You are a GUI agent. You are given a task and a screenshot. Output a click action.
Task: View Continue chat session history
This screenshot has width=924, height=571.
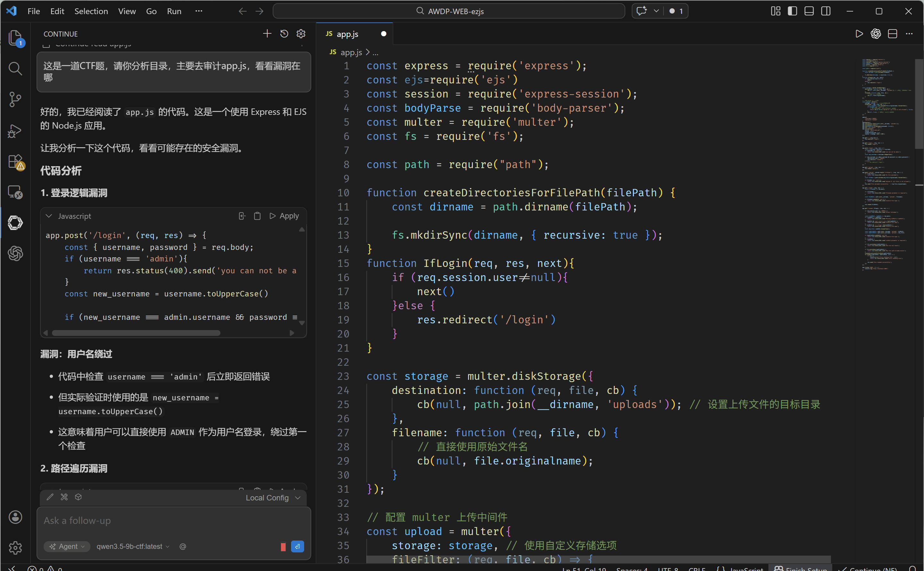click(284, 34)
